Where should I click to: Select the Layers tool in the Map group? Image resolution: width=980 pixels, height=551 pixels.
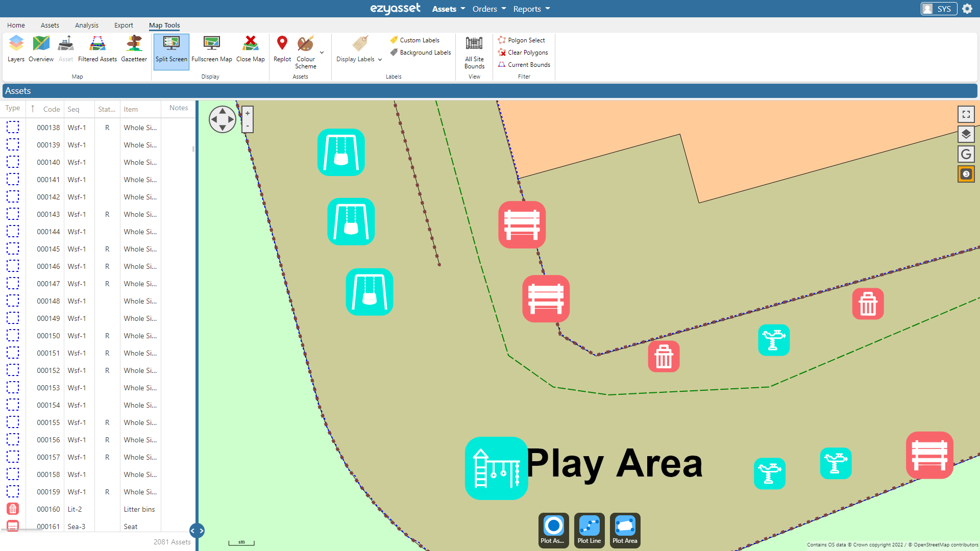[16, 48]
